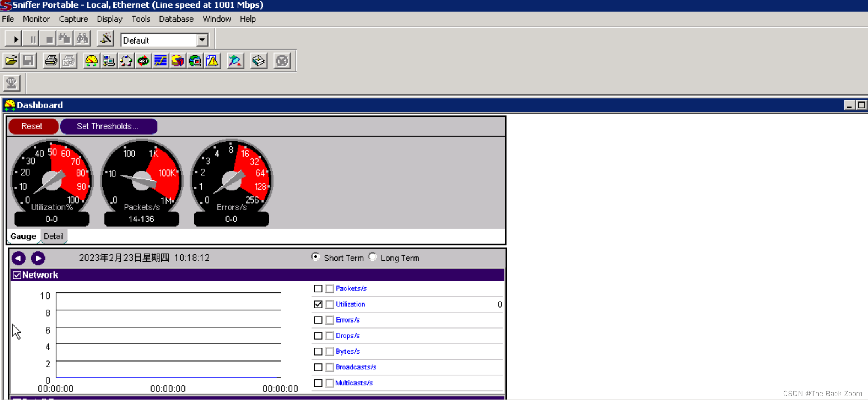Click next time arrow button
868x400 pixels.
point(38,258)
